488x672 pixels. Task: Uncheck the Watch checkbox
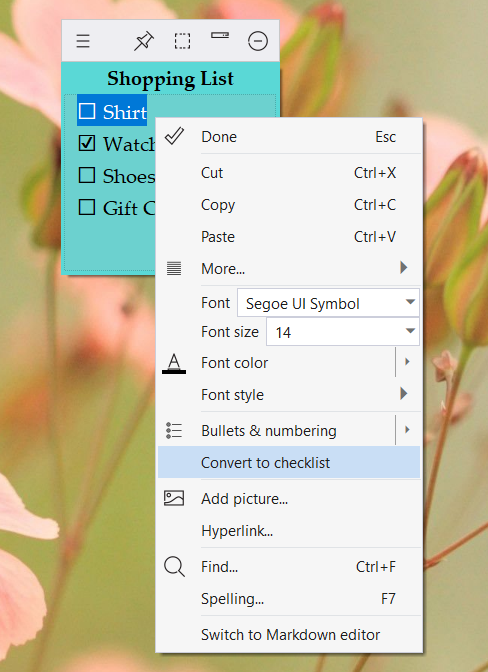pyautogui.click(x=87, y=143)
